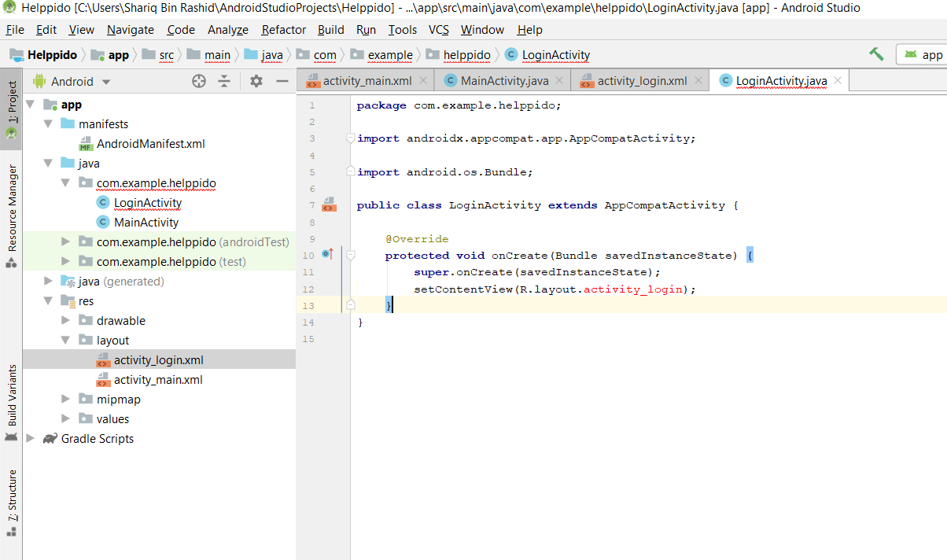947x560 pixels.
Task: Close the activity_login.xml tab
Action: click(698, 80)
